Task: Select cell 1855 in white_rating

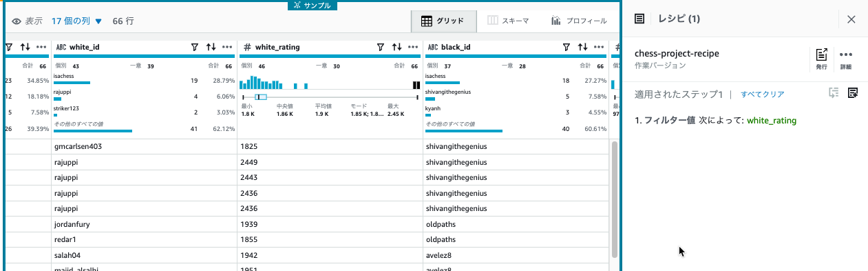Action: tap(330, 239)
